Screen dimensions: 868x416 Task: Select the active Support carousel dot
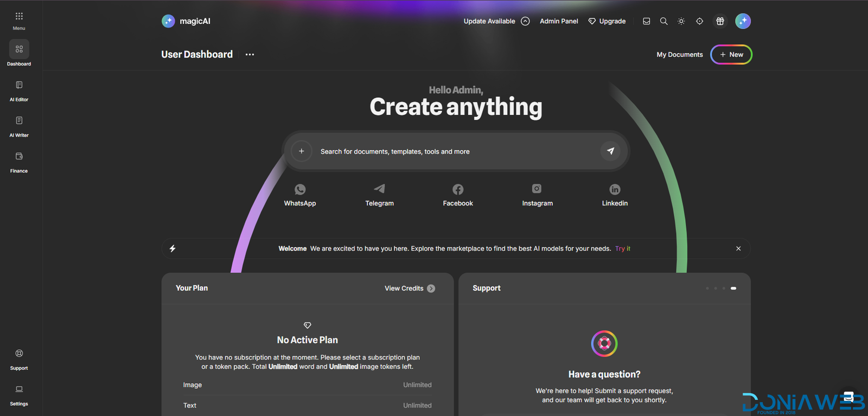pos(733,289)
